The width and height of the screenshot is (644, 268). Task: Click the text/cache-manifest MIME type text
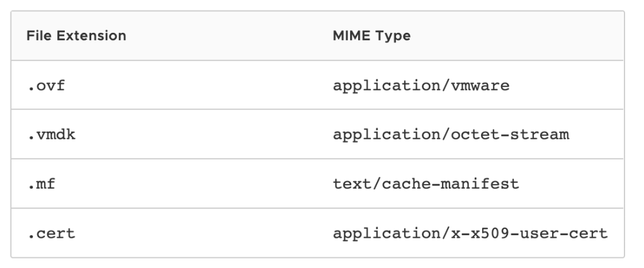[426, 184]
